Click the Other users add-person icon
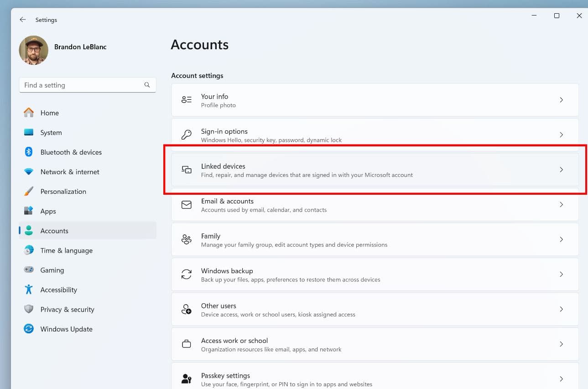Screen dimensions: 588x389 [187, 309]
